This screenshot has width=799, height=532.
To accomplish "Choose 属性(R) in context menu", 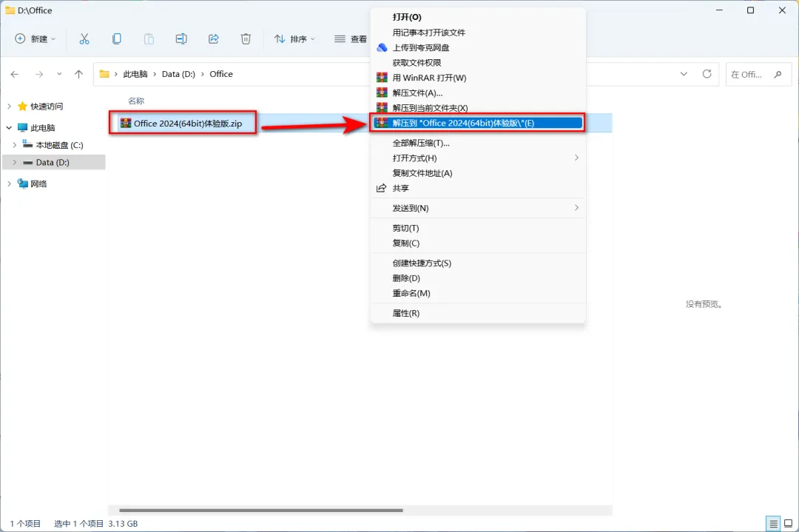I will coord(479,314).
